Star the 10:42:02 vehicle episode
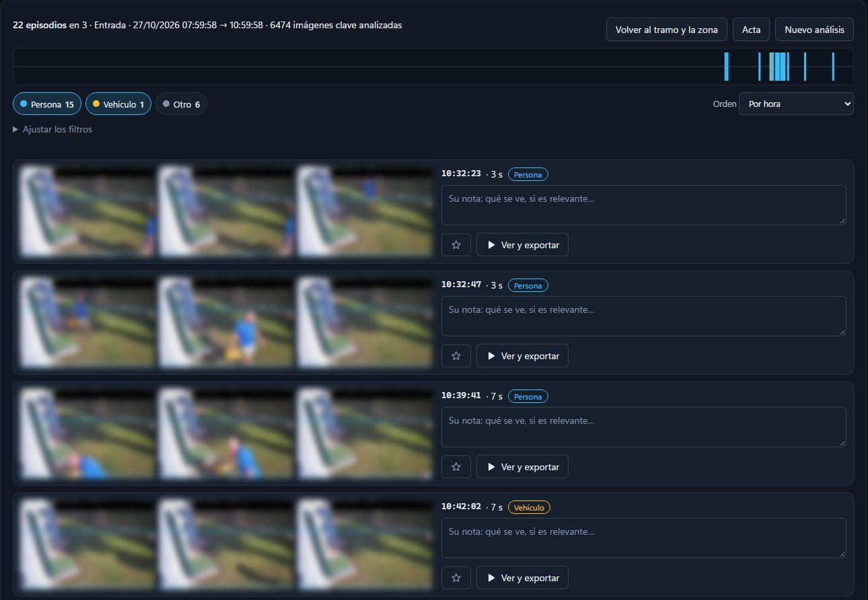The width and height of the screenshot is (868, 600). click(x=456, y=578)
